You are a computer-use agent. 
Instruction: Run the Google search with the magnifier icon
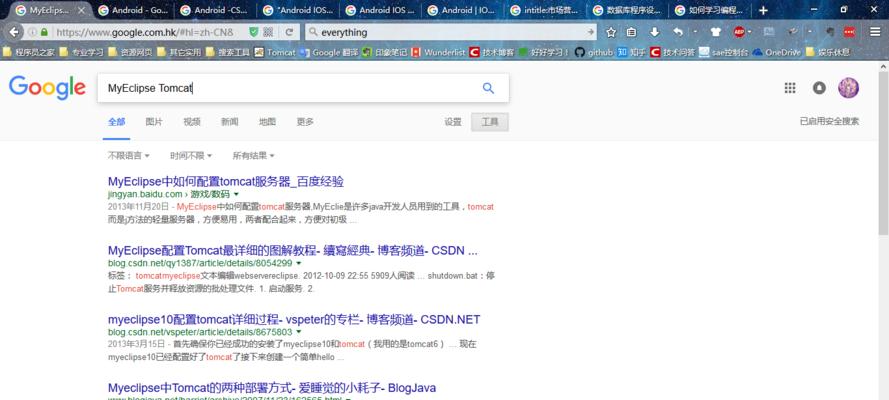(488, 88)
